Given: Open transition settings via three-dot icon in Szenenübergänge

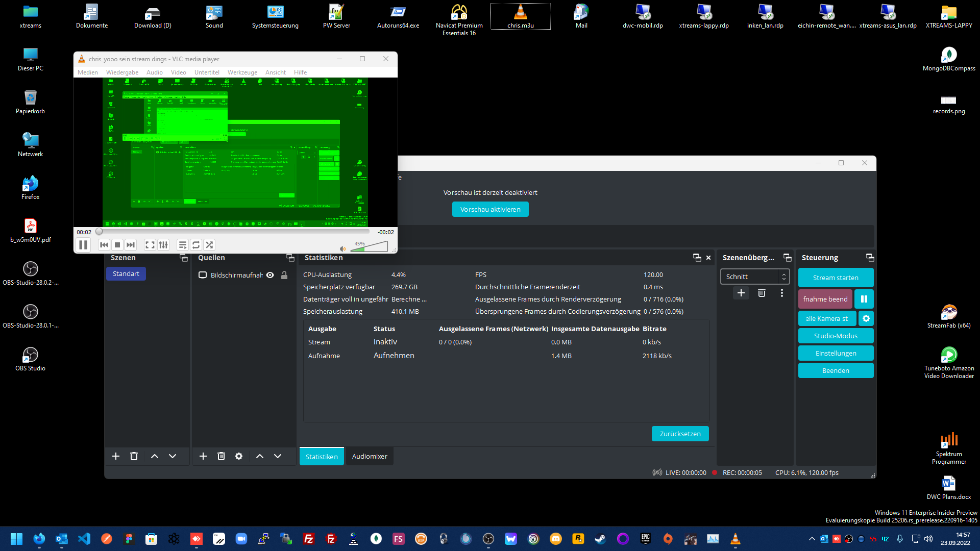Looking at the screenshot, I should pyautogui.click(x=781, y=293).
